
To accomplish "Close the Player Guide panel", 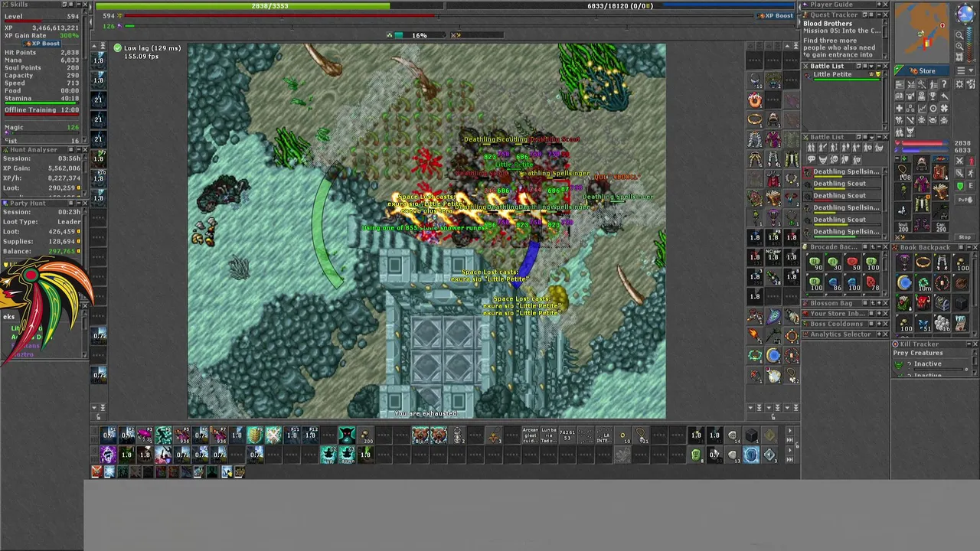I will coord(885,5).
